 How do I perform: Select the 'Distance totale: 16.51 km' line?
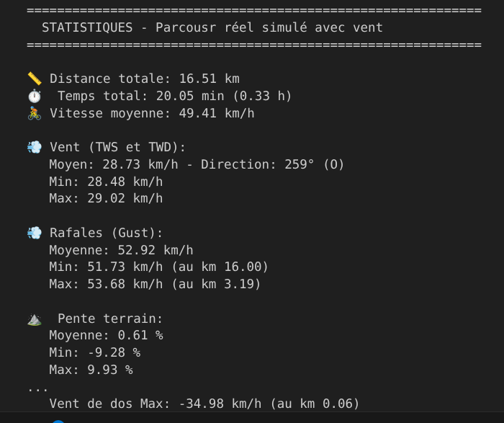click(145, 79)
